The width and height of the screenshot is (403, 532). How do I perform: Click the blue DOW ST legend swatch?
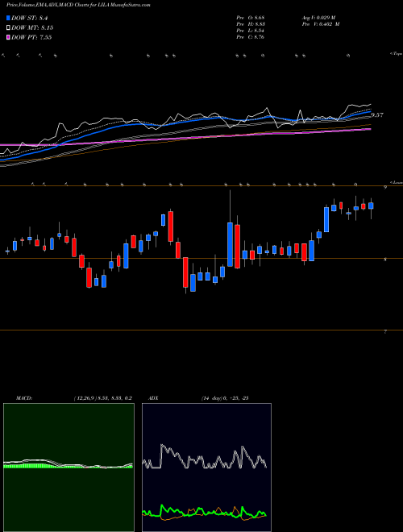tap(8, 18)
